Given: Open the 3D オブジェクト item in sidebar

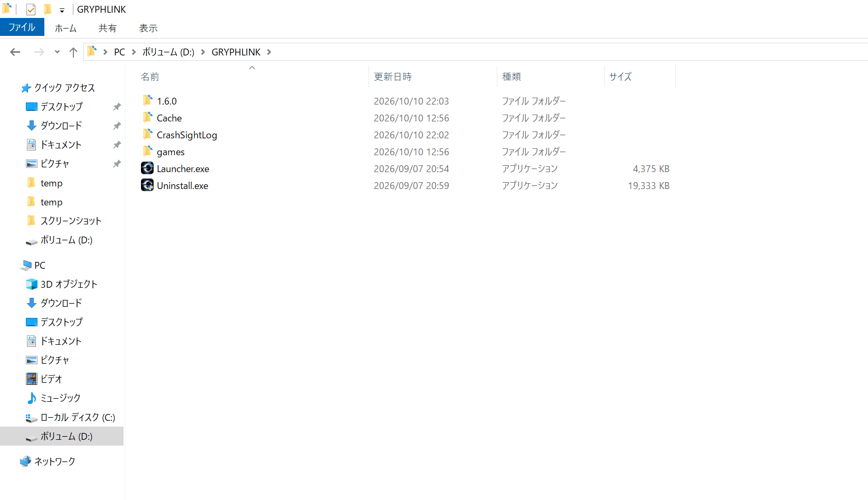Looking at the screenshot, I should click(x=61, y=284).
